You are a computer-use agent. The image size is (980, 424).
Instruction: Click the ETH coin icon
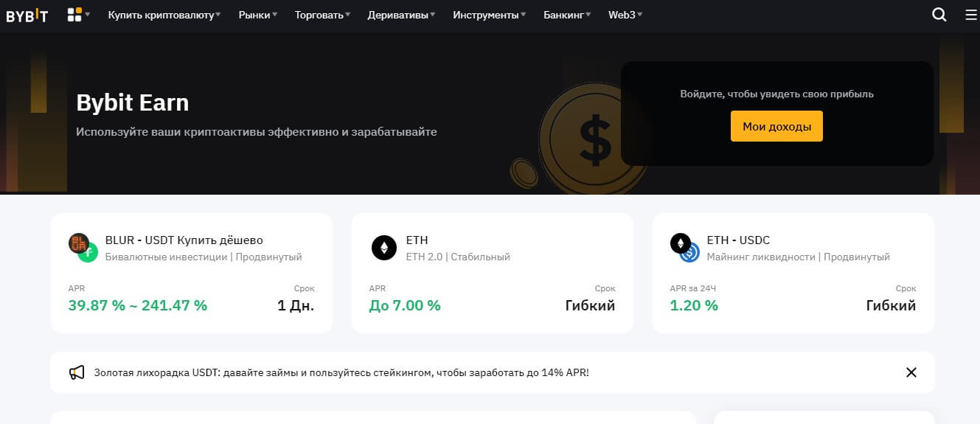pos(383,248)
